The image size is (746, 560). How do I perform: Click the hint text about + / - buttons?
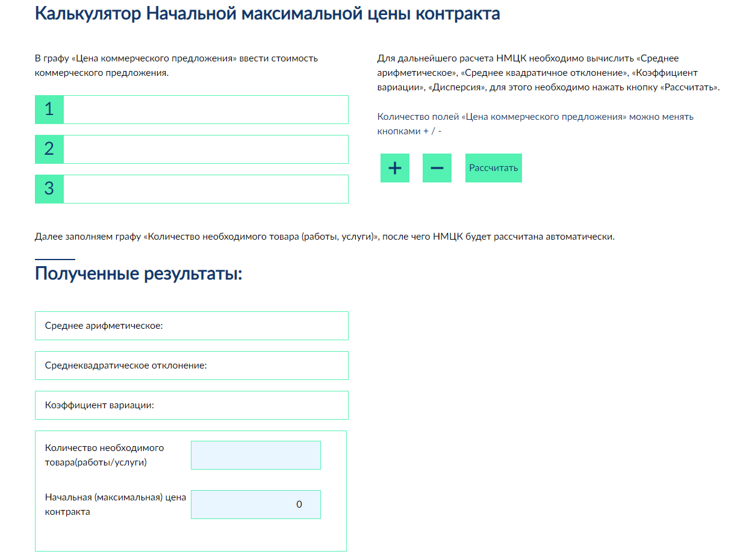(535, 123)
